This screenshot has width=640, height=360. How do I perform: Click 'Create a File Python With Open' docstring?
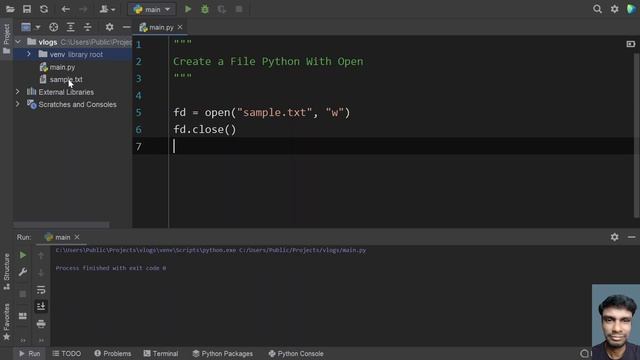pos(268,62)
